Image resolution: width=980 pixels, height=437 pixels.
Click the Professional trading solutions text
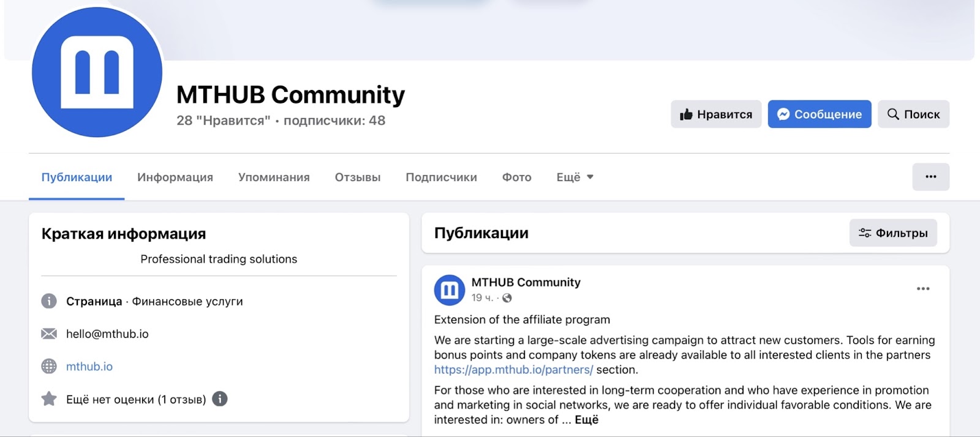(x=219, y=259)
